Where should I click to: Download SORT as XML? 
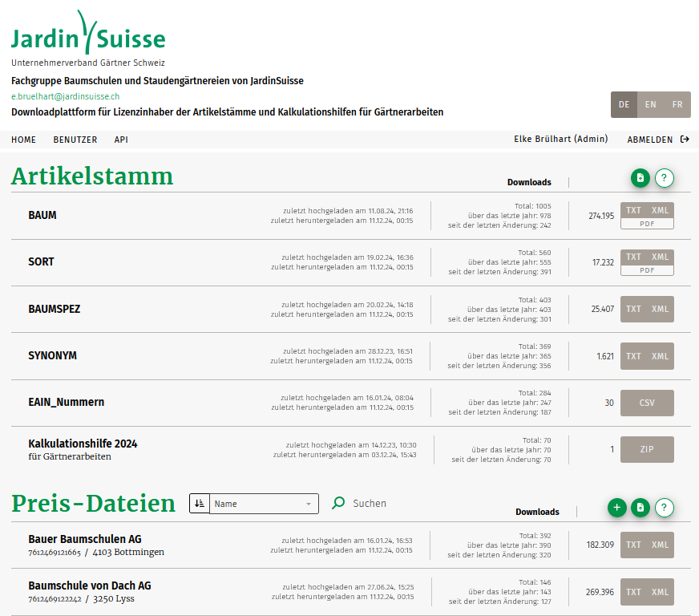tap(660, 257)
